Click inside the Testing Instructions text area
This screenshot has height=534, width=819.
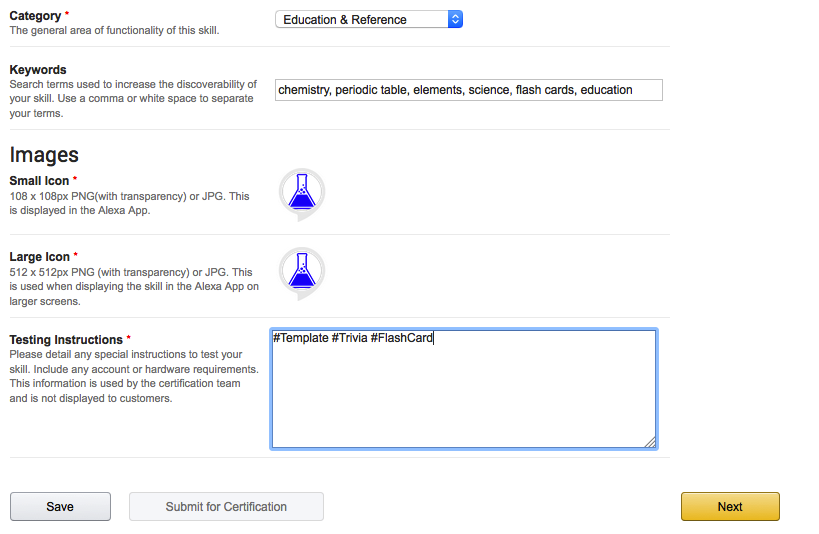463,389
